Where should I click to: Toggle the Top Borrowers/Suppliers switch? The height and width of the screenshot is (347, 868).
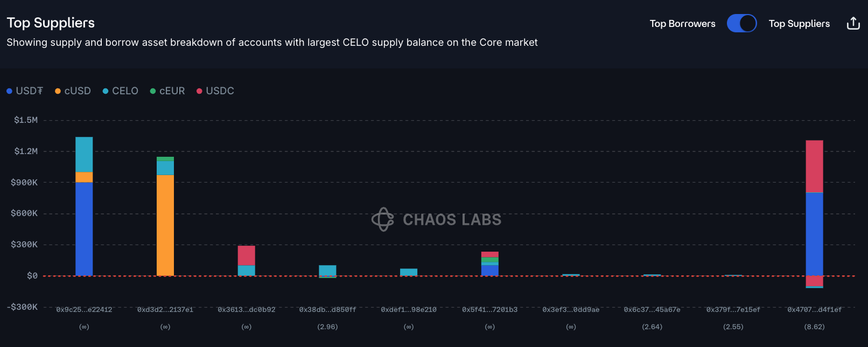(741, 23)
